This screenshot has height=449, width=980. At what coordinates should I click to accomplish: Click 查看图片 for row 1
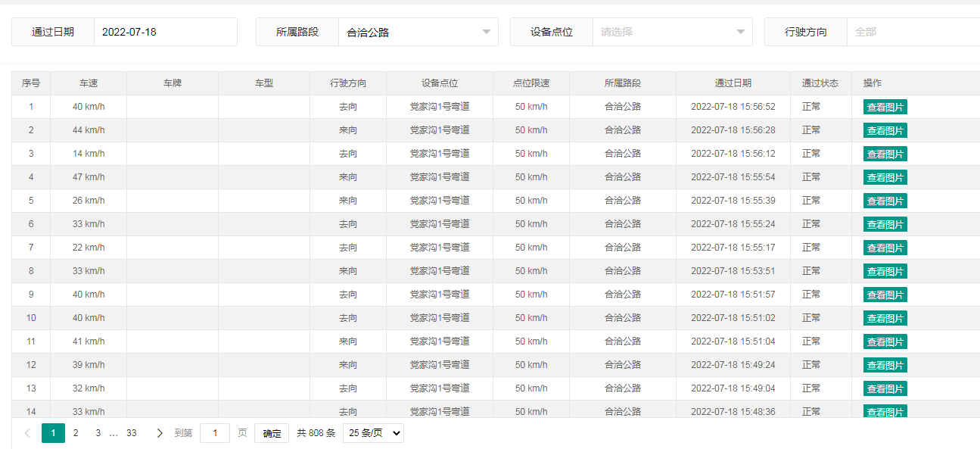(x=885, y=107)
